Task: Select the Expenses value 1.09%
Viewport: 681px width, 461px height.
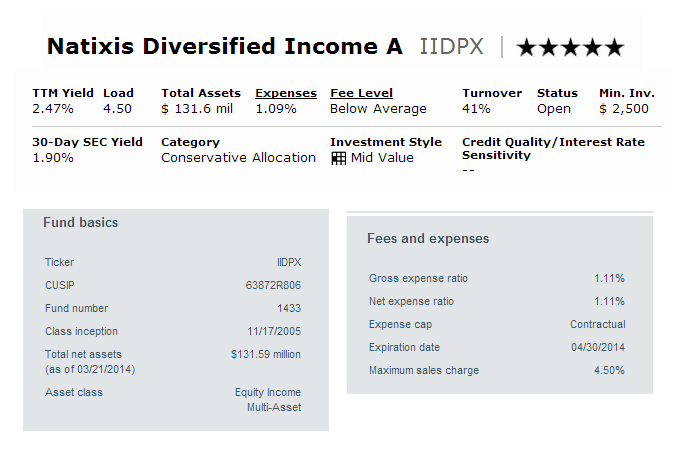Action: pyautogui.click(x=276, y=109)
